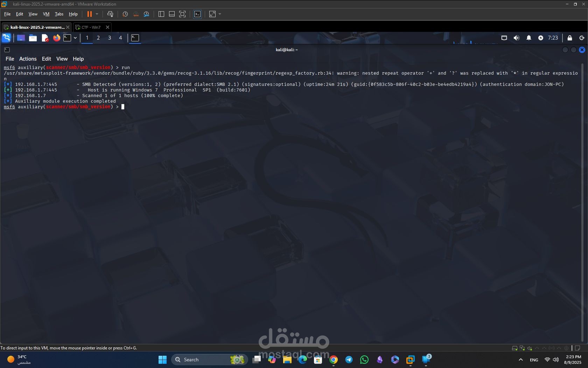
Task: Open the terminal File menu
Action: pyautogui.click(x=10, y=59)
